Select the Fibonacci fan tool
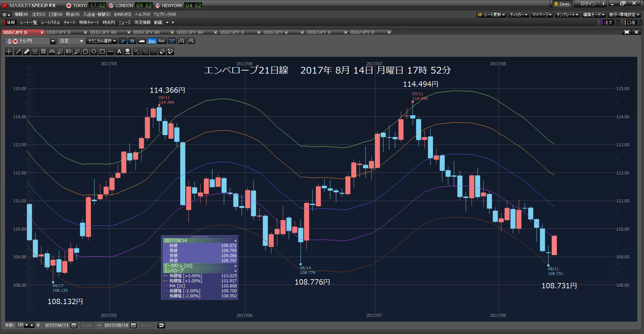This screenshot has height=334, width=644. point(60,51)
